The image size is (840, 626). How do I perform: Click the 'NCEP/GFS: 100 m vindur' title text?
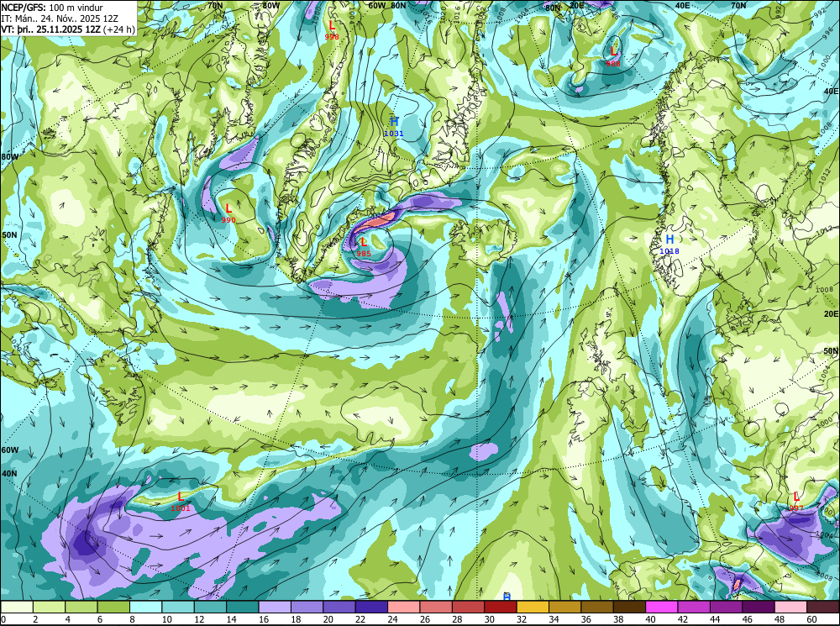pos(52,7)
